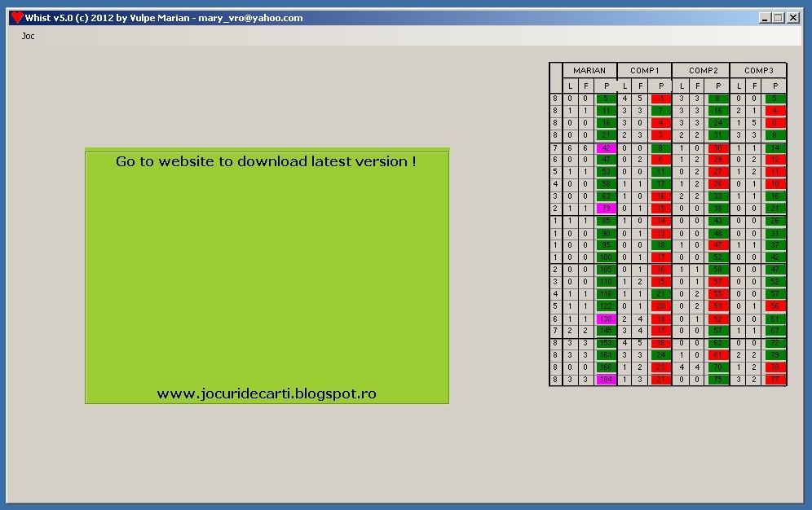Click the green 153 score for Marian
This screenshot has width=812, height=510.
point(606,343)
